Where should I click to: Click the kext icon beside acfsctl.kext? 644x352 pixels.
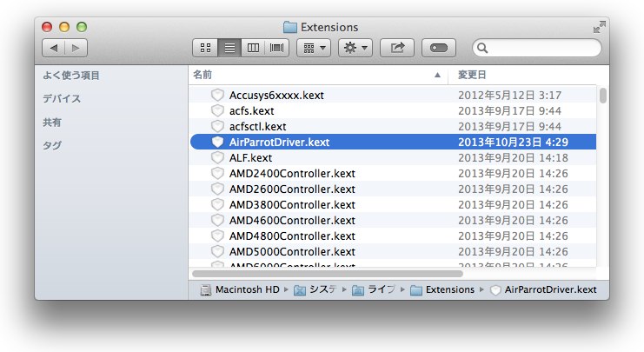coord(217,126)
